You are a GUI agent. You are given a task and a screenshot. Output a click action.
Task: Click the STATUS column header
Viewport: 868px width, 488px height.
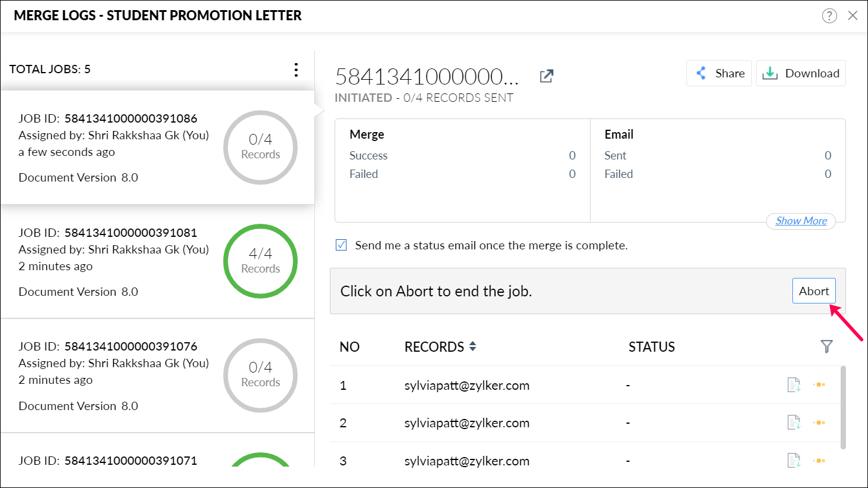click(652, 347)
